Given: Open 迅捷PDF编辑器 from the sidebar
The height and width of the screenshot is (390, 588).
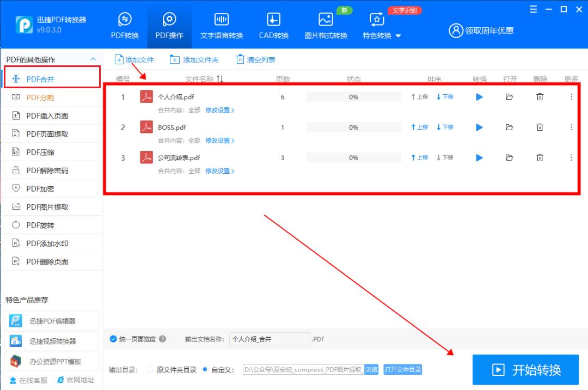Looking at the screenshot, I should pos(52,320).
